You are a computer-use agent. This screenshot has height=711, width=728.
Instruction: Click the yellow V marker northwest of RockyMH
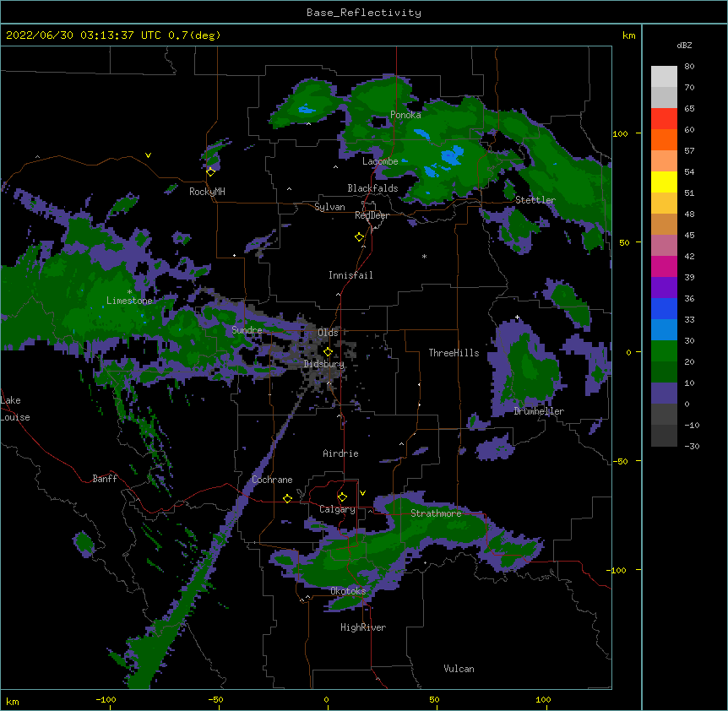148,155
